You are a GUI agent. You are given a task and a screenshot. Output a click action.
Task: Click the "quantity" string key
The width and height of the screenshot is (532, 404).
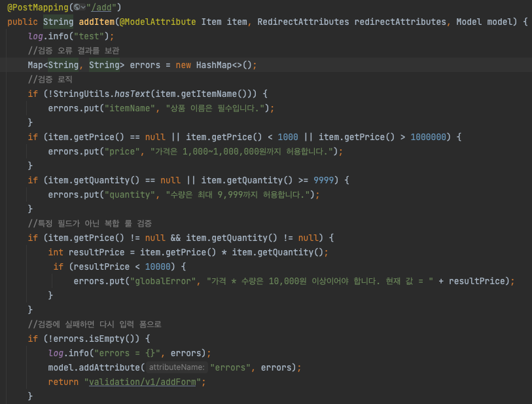pyautogui.click(x=130, y=195)
